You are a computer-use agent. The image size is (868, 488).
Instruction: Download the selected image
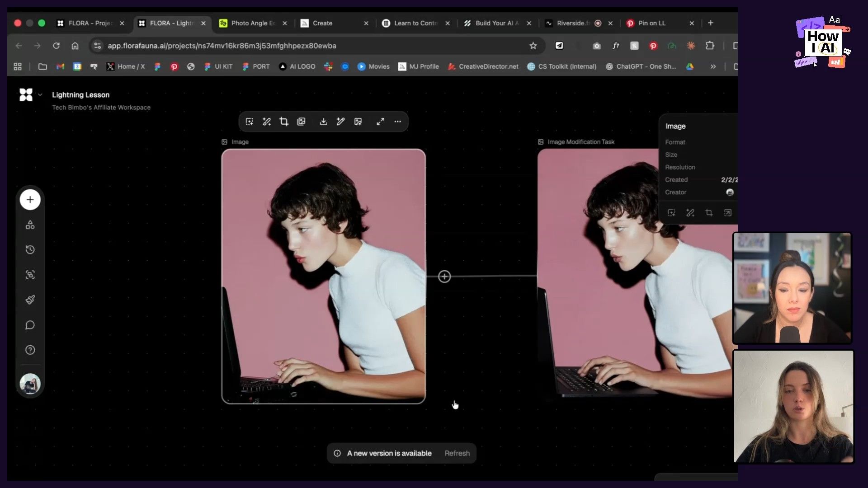click(x=323, y=122)
